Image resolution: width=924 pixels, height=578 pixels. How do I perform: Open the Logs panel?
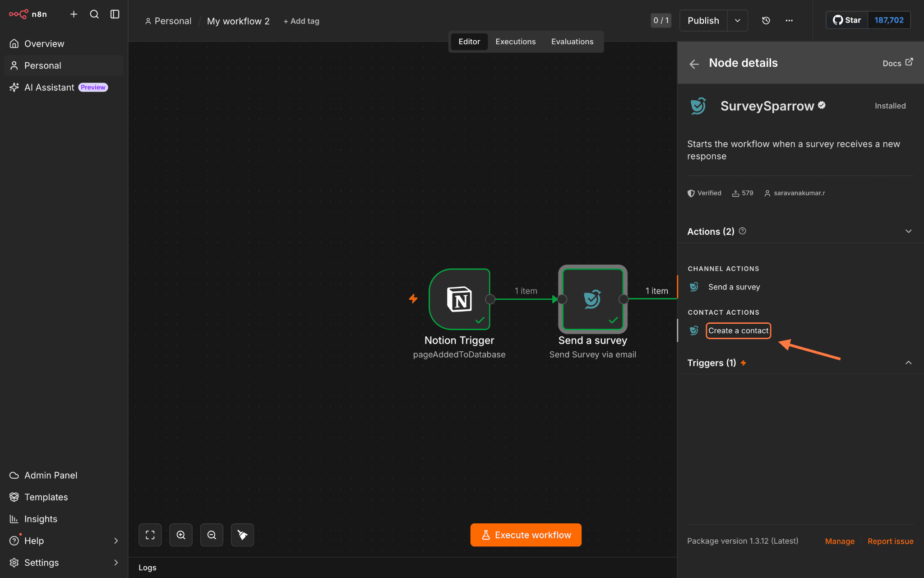tap(148, 568)
